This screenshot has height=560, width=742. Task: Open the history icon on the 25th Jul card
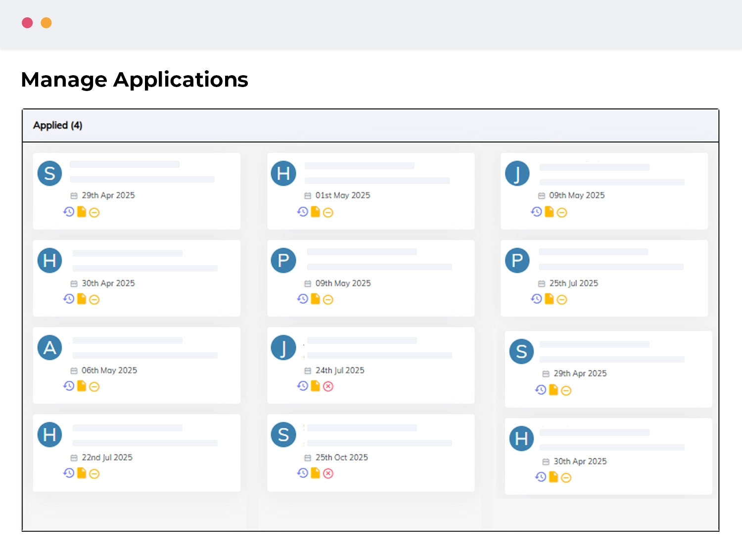click(535, 299)
